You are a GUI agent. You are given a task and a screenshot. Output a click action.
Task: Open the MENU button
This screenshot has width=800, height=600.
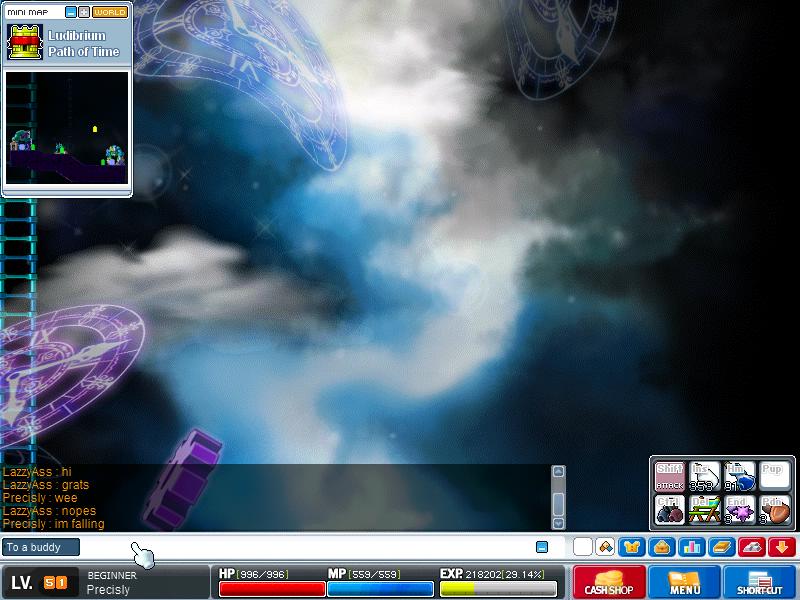[684, 582]
